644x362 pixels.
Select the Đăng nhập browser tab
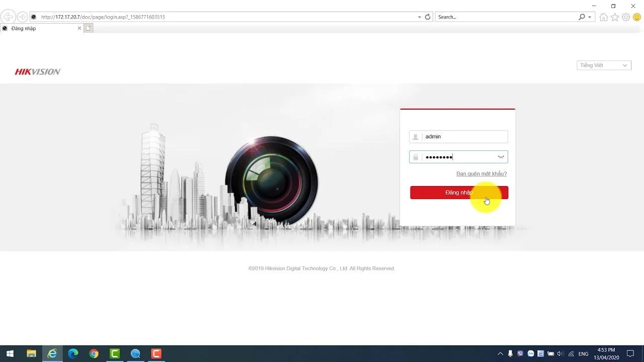(x=41, y=29)
